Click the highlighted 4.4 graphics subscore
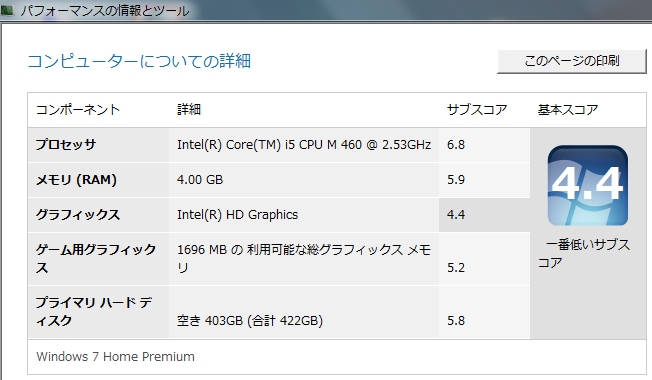This screenshot has height=380, width=652. point(456,215)
